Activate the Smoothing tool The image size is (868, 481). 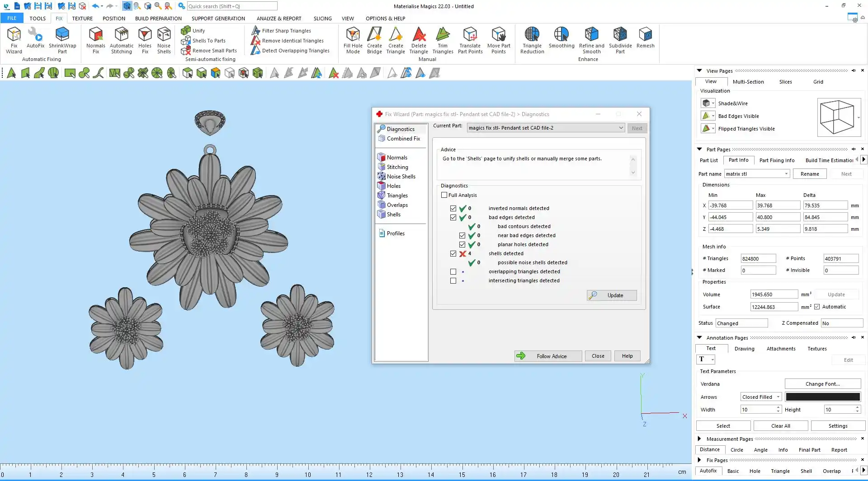[x=561, y=38]
